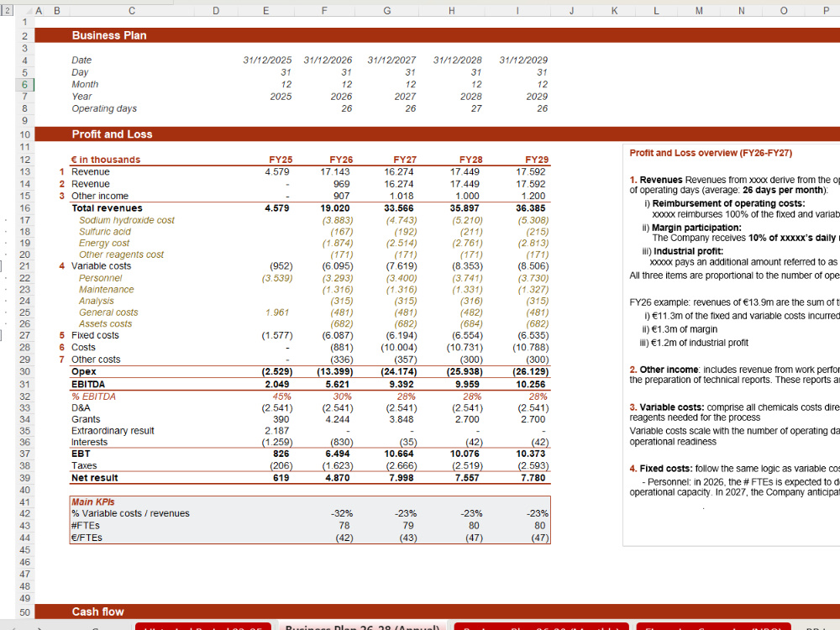Select Operating days value 27
This screenshot has width=840, height=630.
tap(476, 108)
